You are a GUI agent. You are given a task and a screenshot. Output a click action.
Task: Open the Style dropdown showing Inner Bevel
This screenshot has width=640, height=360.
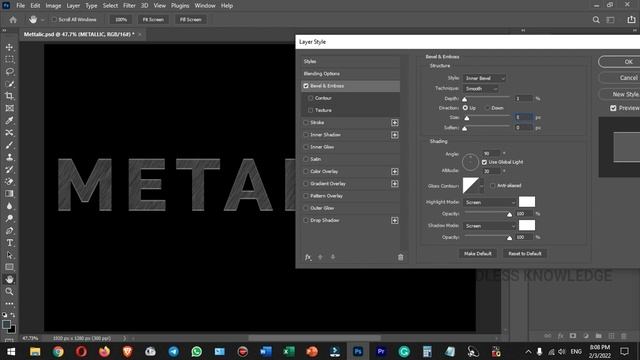[484, 78]
